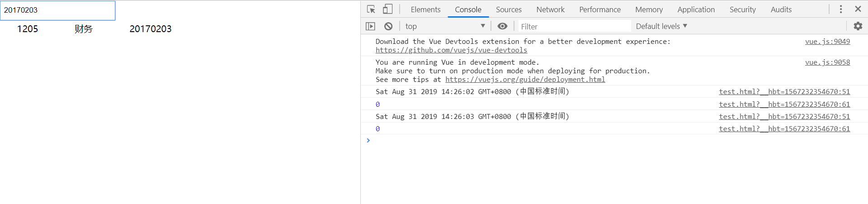Switch to the Network tab
Viewport: 868px width, 204px height.
550,9
